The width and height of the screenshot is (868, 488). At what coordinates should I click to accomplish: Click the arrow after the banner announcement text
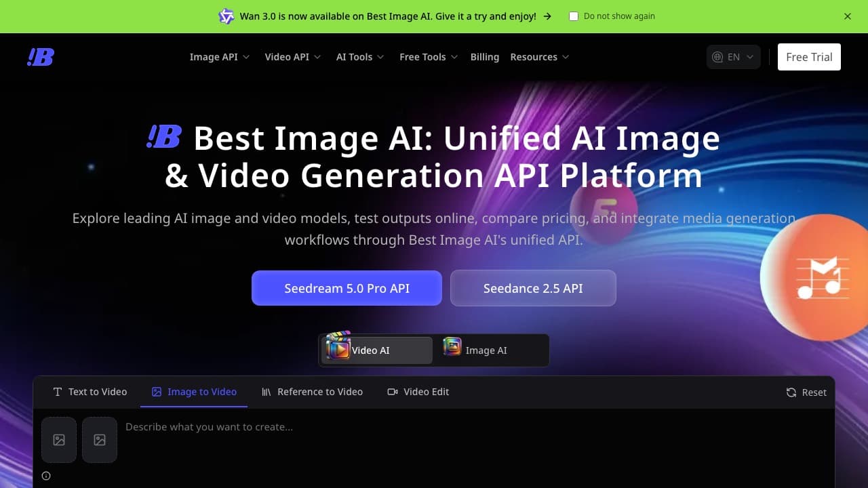pyautogui.click(x=547, y=16)
